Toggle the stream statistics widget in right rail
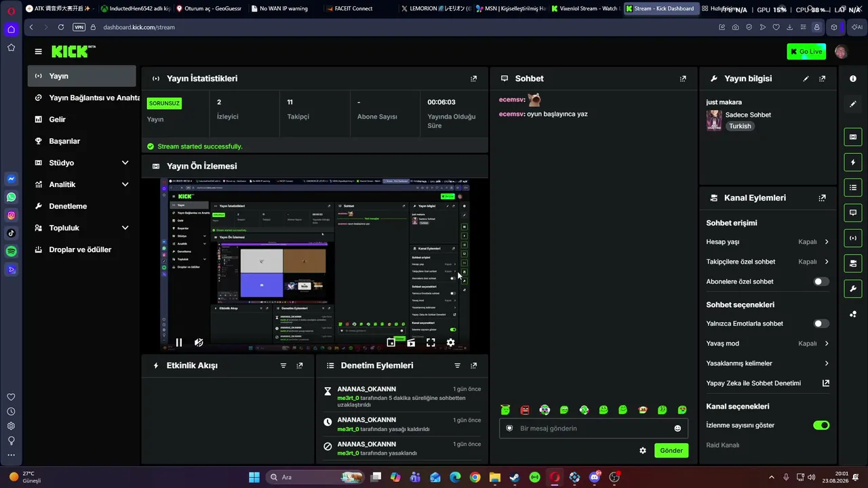 [853, 238]
